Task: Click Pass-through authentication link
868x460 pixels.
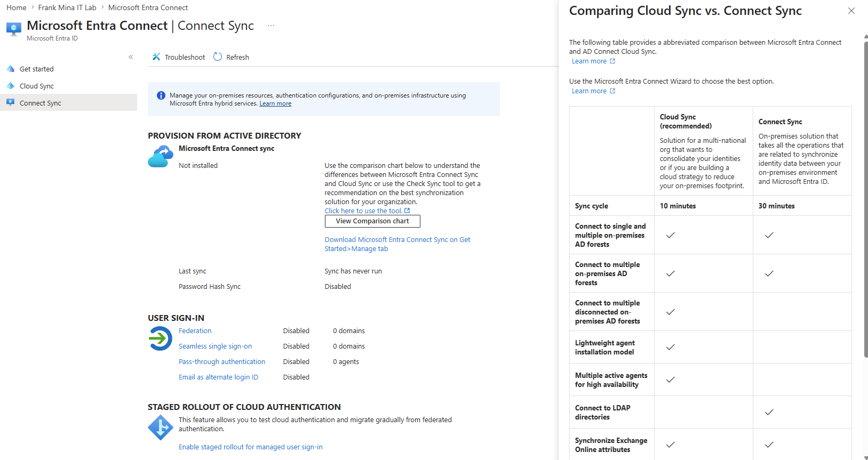Action: (222, 362)
